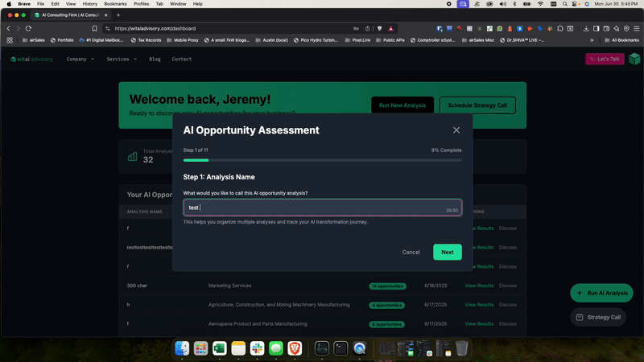Open the bookmarks apps grid icon
Screen dimensions: 644x362
(10, 40)
